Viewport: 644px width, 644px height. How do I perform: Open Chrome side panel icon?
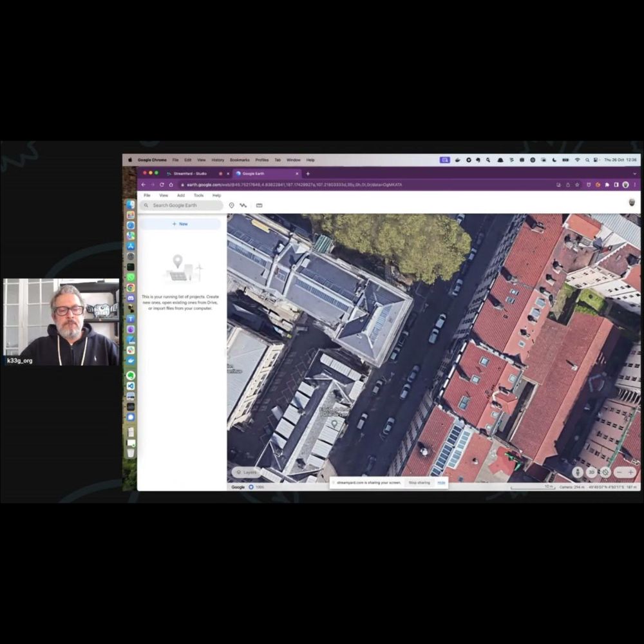616,185
